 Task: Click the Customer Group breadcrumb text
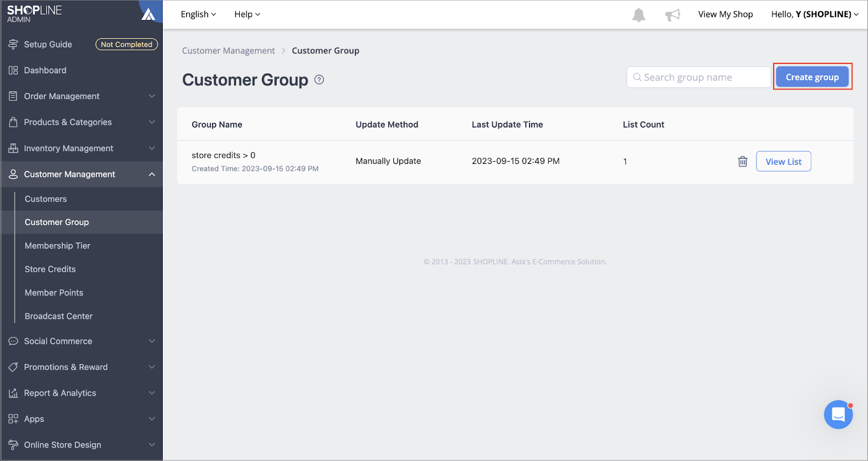(325, 50)
